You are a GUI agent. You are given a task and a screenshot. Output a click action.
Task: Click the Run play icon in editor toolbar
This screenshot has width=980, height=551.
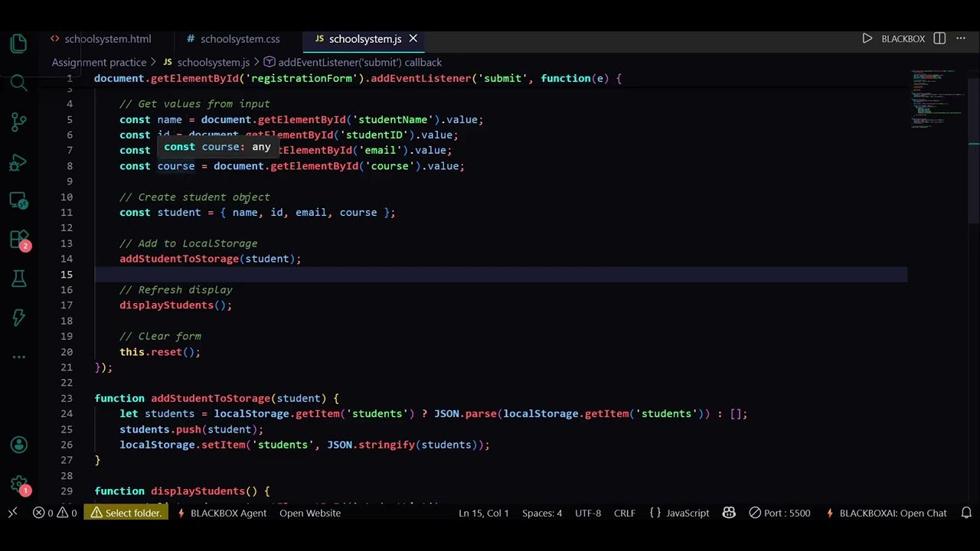(x=867, y=38)
